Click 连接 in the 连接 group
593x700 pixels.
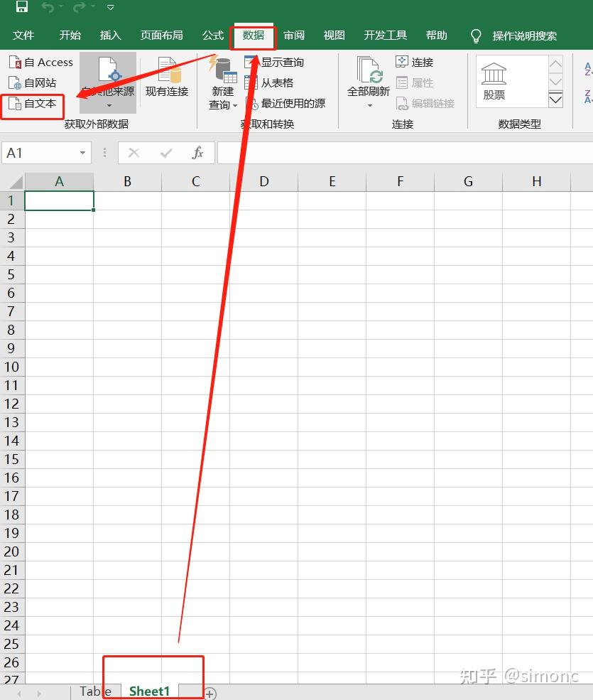point(415,62)
